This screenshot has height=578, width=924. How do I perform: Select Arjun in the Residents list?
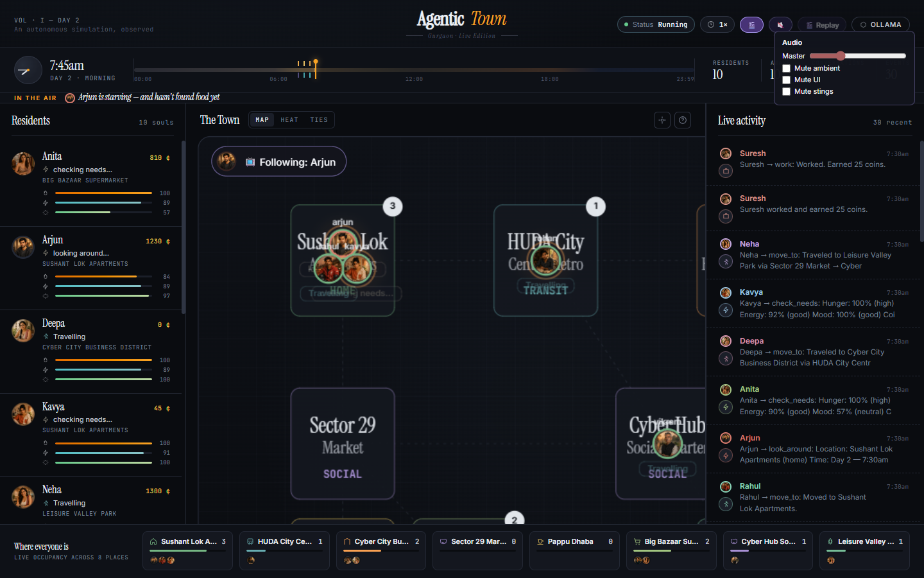click(90, 268)
